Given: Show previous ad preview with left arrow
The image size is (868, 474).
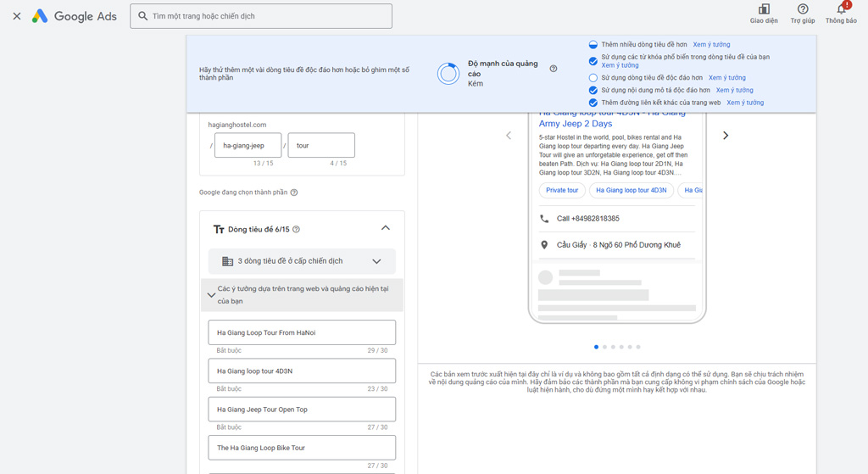Looking at the screenshot, I should (x=509, y=135).
